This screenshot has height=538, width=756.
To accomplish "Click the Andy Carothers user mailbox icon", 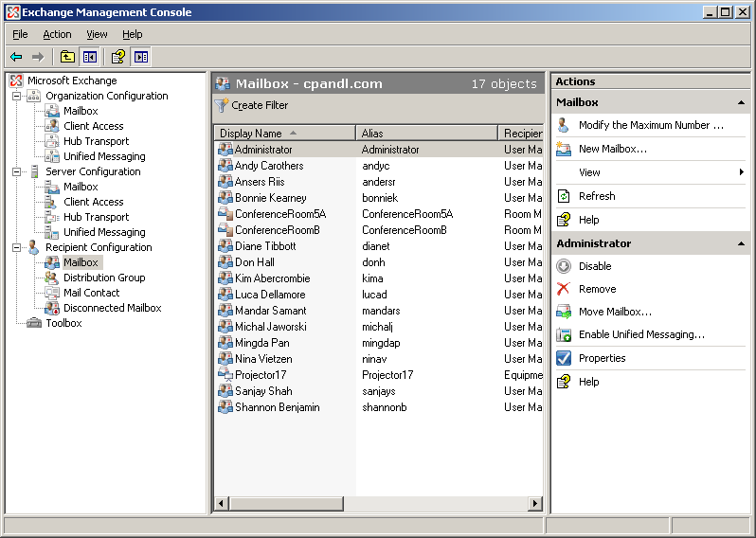I will click(225, 166).
